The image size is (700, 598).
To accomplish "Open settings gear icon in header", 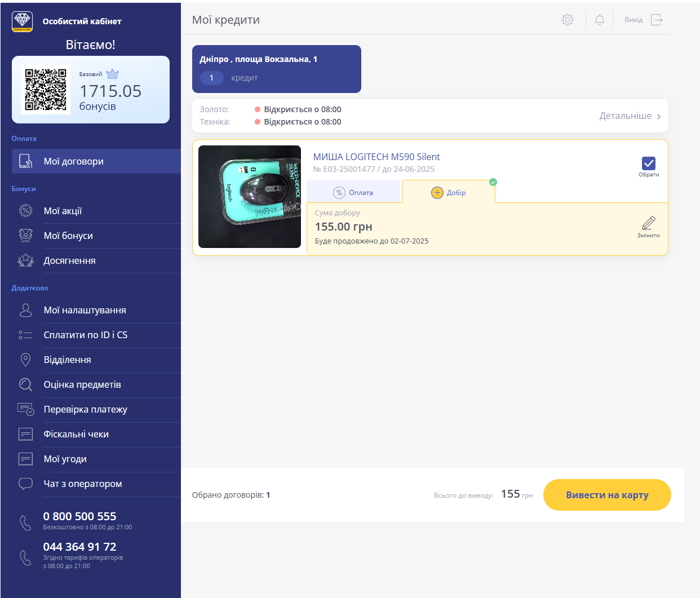I will 567,20.
